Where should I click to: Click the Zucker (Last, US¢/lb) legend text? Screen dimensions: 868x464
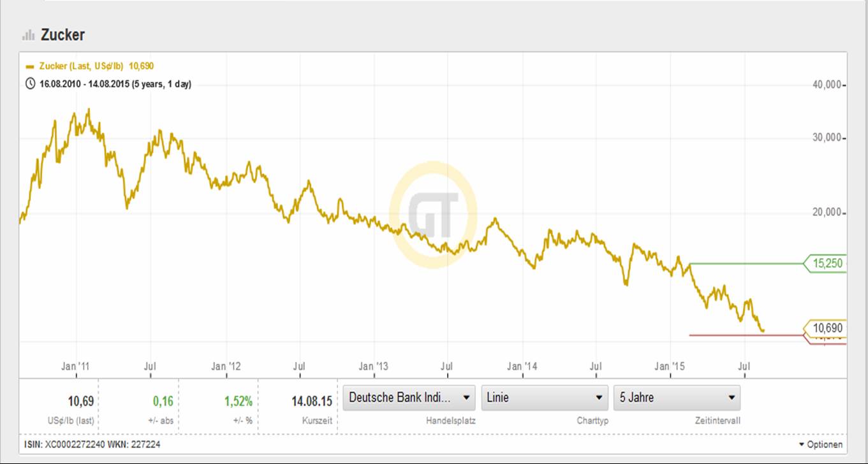pos(82,66)
